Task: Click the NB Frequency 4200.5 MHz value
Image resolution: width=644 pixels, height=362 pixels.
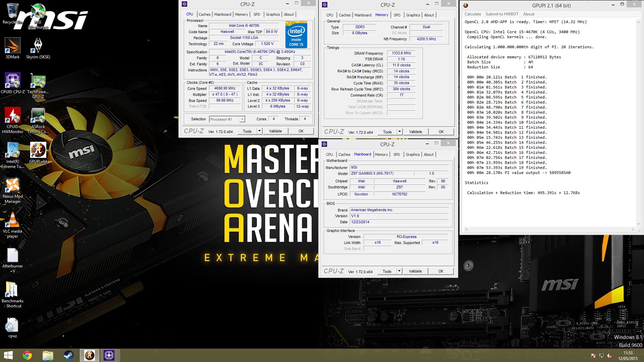Action: click(x=426, y=39)
